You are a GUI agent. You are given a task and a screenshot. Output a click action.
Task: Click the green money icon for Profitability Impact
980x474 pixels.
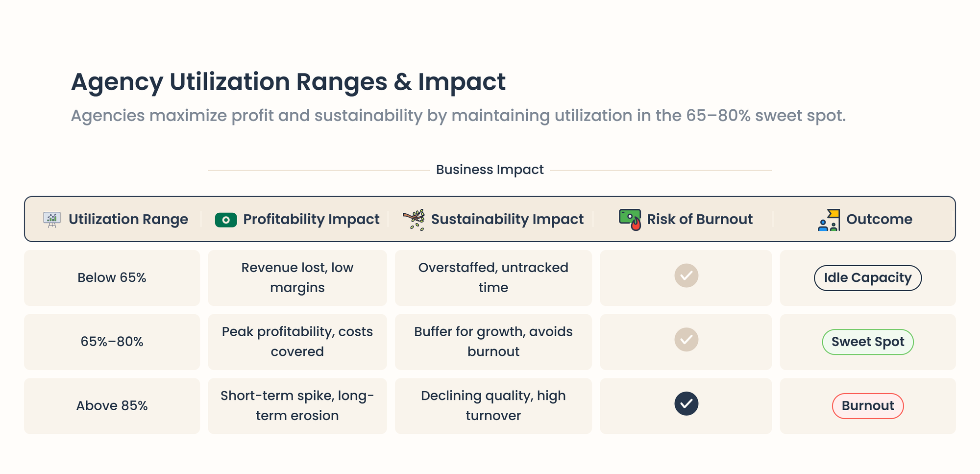click(226, 220)
